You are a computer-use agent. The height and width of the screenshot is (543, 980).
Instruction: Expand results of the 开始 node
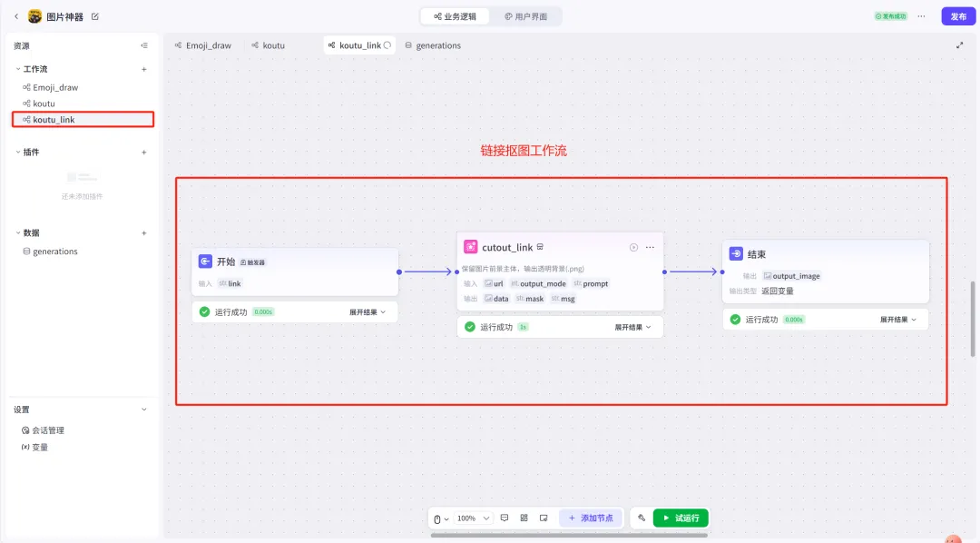[367, 311]
